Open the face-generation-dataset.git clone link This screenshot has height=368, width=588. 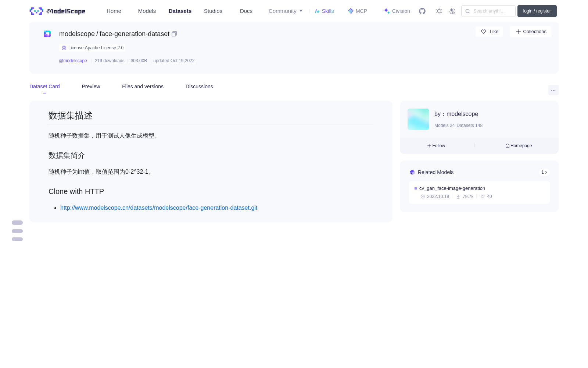click(159, 208)
